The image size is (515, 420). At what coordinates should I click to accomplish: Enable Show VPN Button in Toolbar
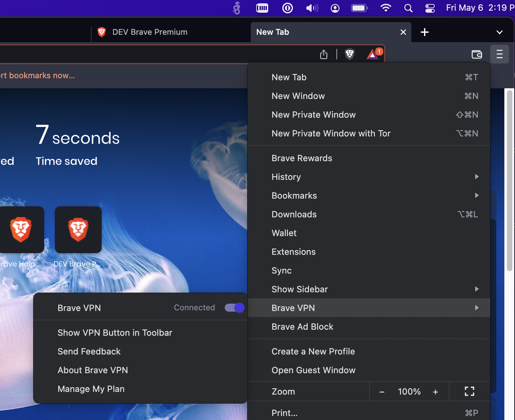(115, 332)
